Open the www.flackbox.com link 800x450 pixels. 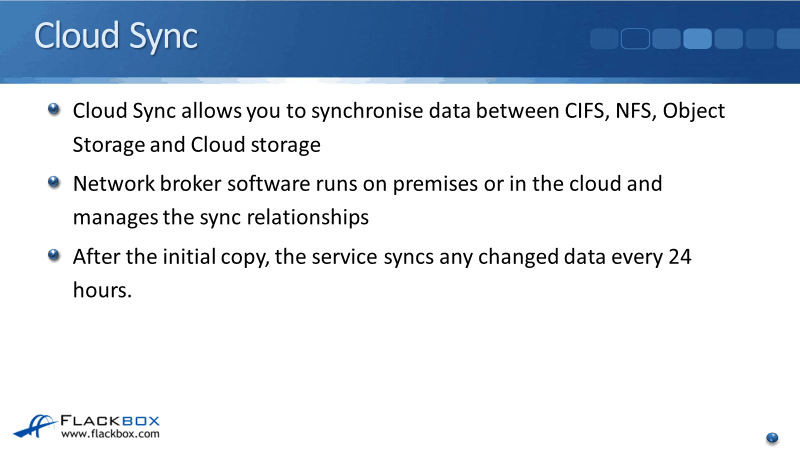point(110,434)
